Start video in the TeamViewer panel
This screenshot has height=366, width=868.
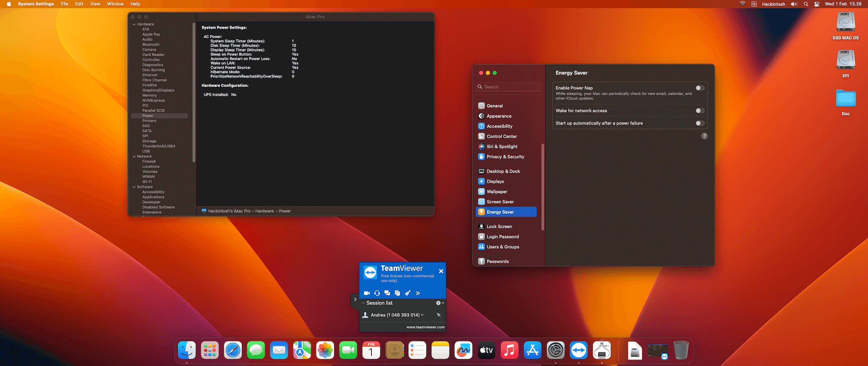(367, 293)
